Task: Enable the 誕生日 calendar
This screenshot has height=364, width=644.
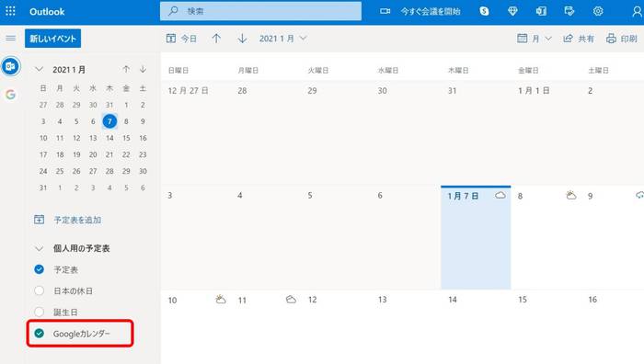Action: pyautogui.click(x=39, y=312)
